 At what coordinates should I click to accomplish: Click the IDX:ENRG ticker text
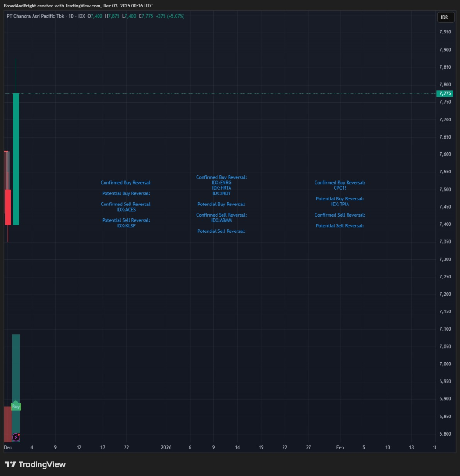click(221, 183)
